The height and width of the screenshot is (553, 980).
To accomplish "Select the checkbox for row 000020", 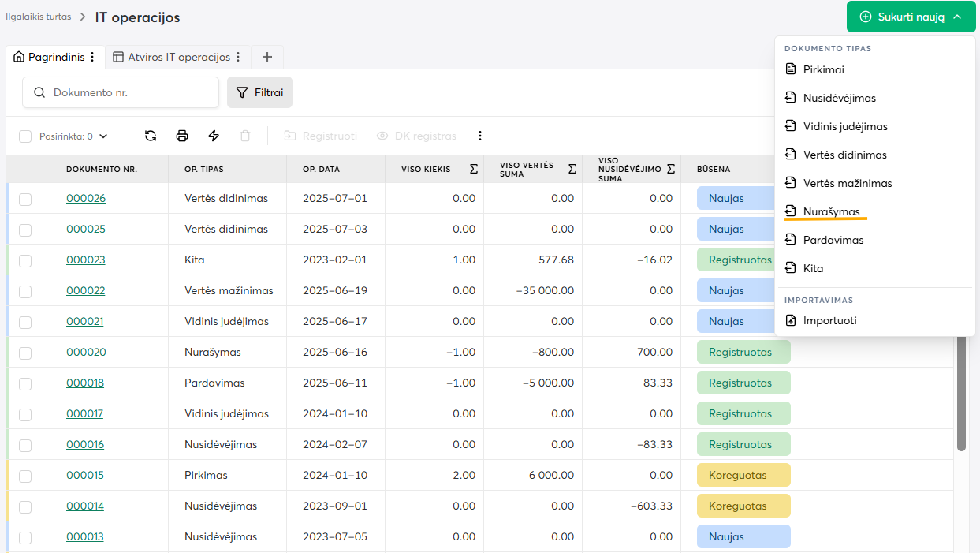I will [x=25, y=353].
